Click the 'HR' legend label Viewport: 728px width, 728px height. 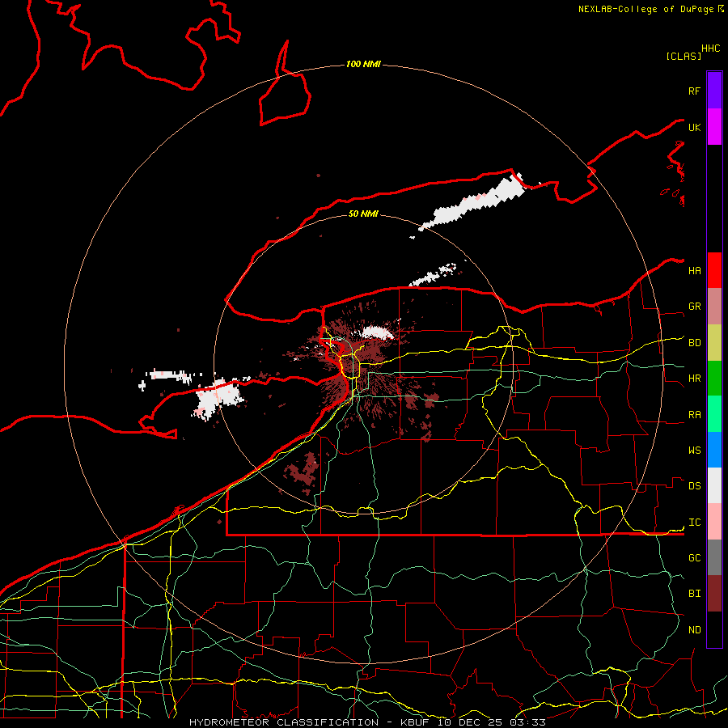(694, 379)
